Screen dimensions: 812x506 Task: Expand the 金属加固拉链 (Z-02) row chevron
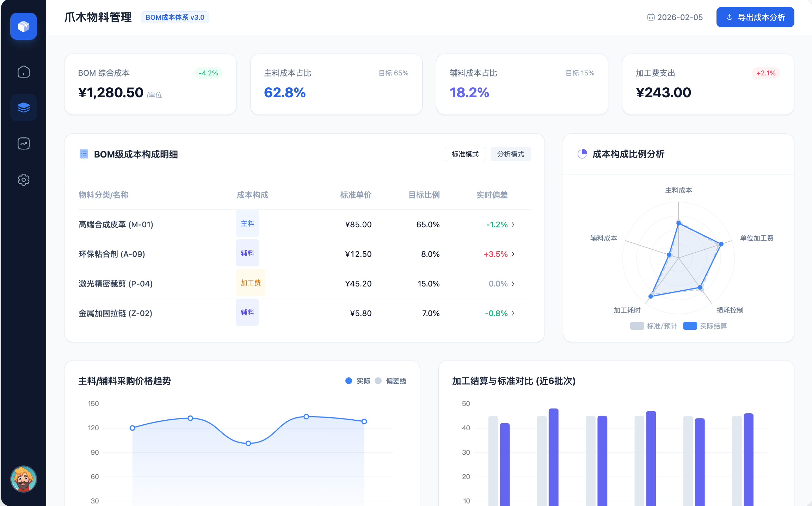(x=513, y=313)
